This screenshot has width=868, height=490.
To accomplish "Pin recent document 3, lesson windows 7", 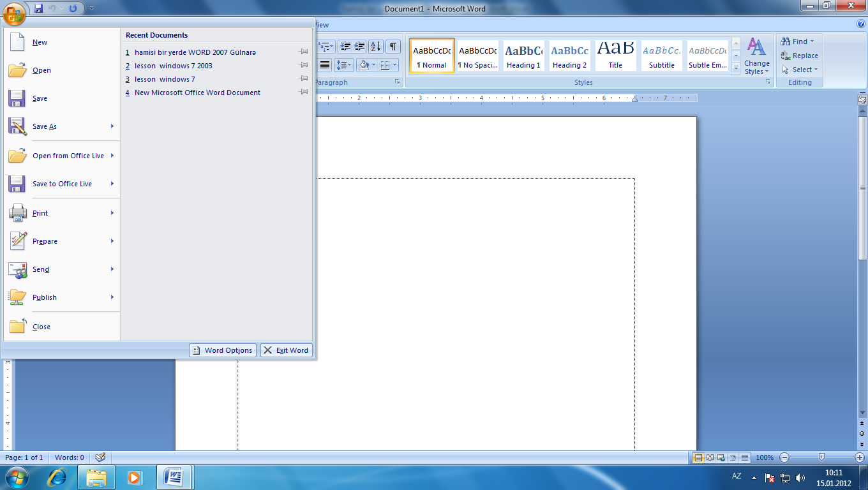I will click(x=303, y=78).
